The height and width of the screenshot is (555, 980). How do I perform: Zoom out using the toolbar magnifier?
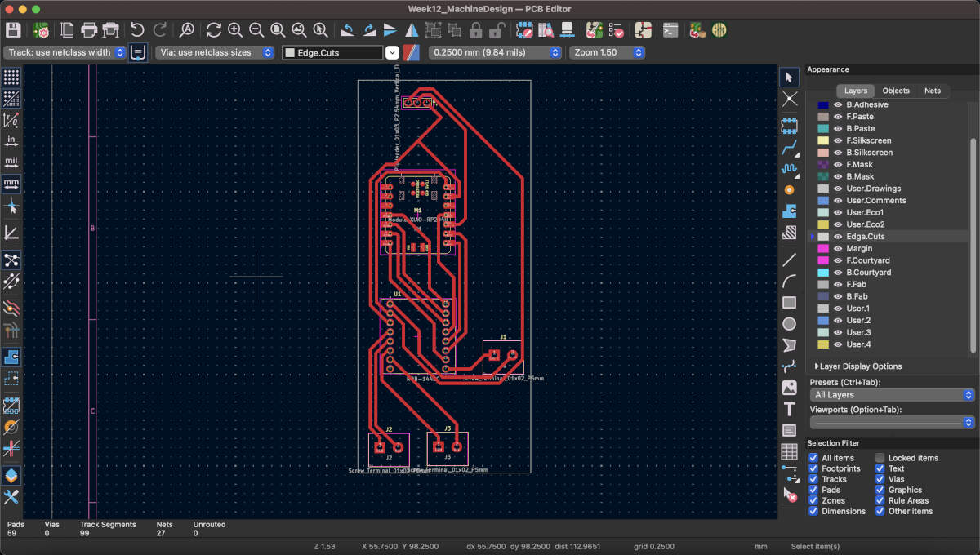256,30
